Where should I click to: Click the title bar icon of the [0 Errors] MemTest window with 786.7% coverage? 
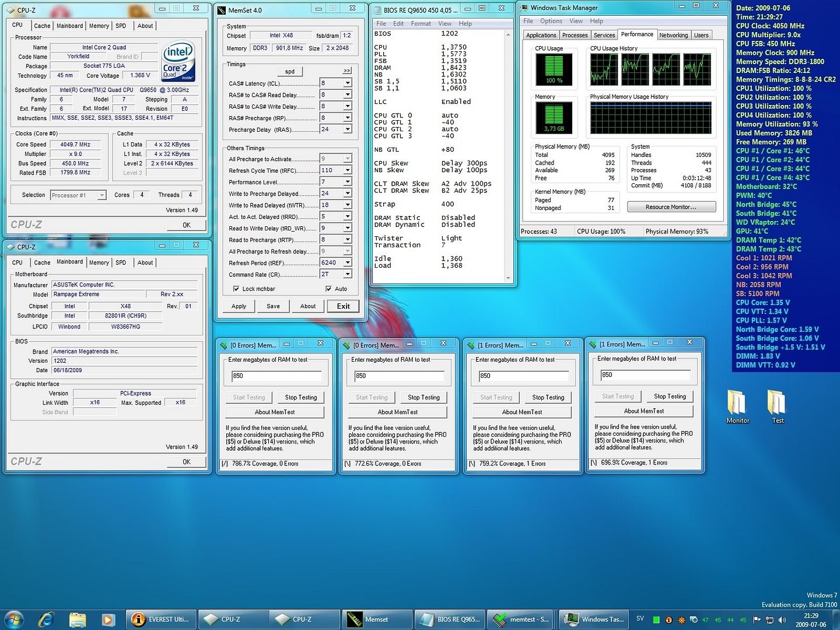click(223, 345)
